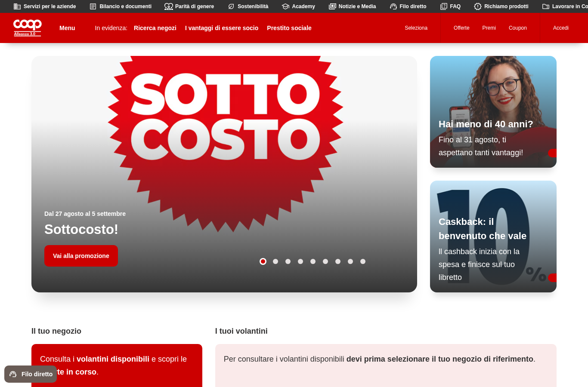Switch to the fourth carousel slide dot
This screenshot has height=387, width=588.
click(x=300, y=261)
